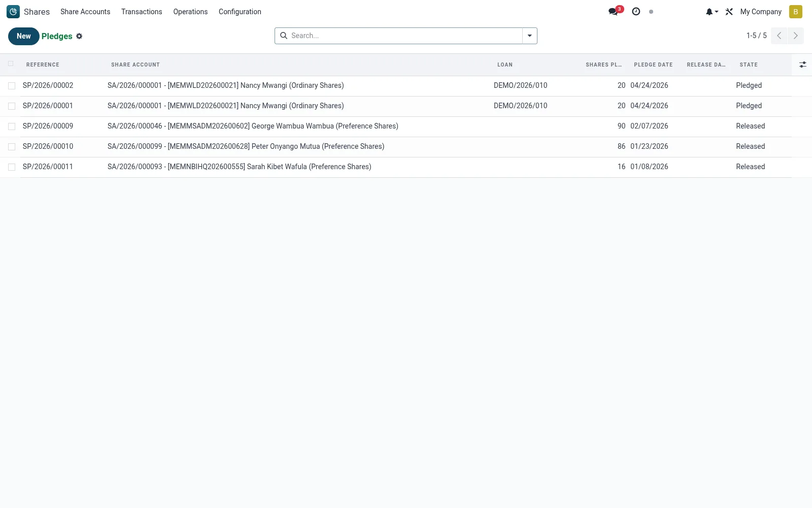Screen dimensions: 812x508
Task: Click loan DEMO/2026/010 in SP/2026/00001 row
Action: [x=520, y=106]
